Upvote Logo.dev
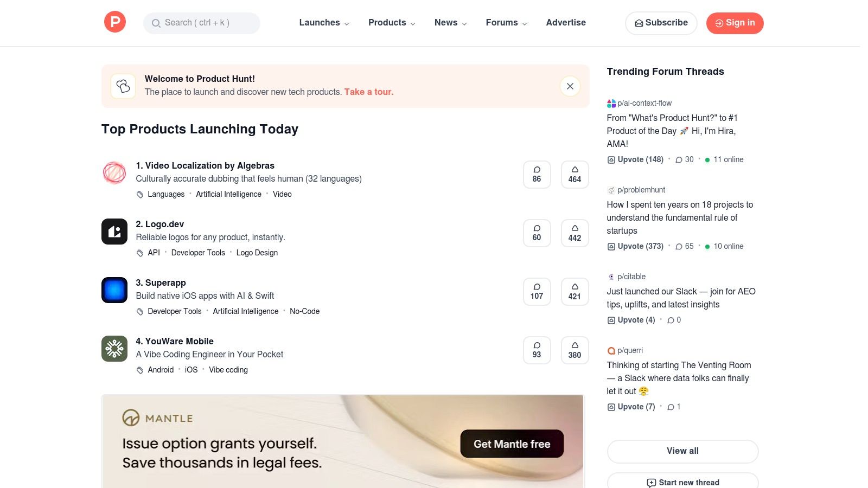Image resolution: width=868 pixels, height=488 pixels. tap(575, 233)
